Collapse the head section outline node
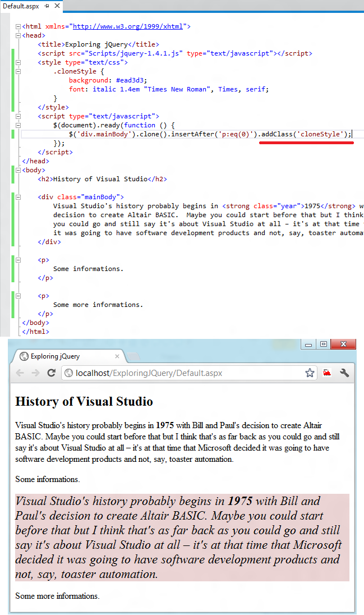The height and width of the screenshot is (615, 364). 18,36
